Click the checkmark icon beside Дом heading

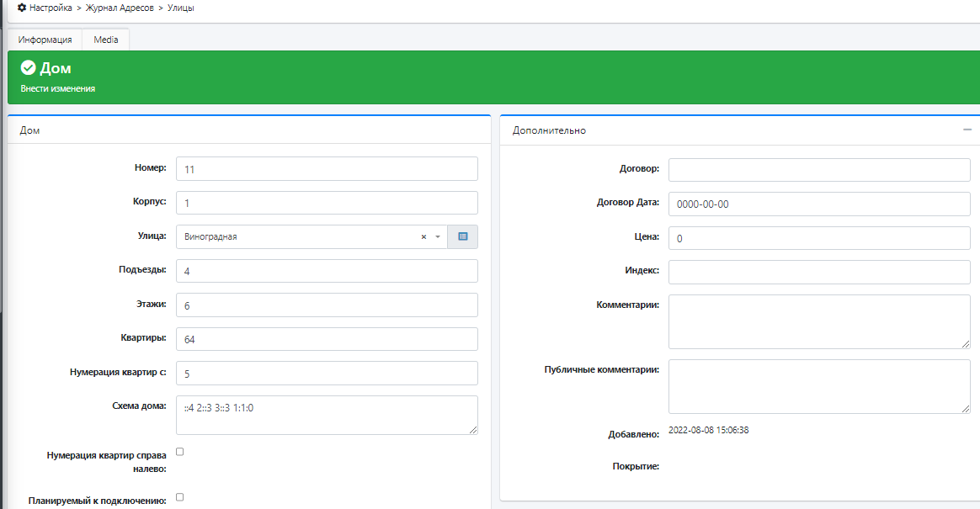pos(28,68)
